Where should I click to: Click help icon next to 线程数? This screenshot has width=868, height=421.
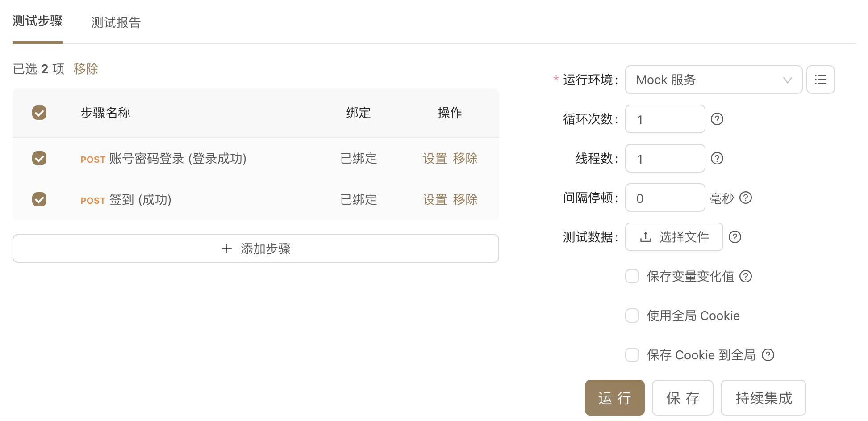[717, 158]
